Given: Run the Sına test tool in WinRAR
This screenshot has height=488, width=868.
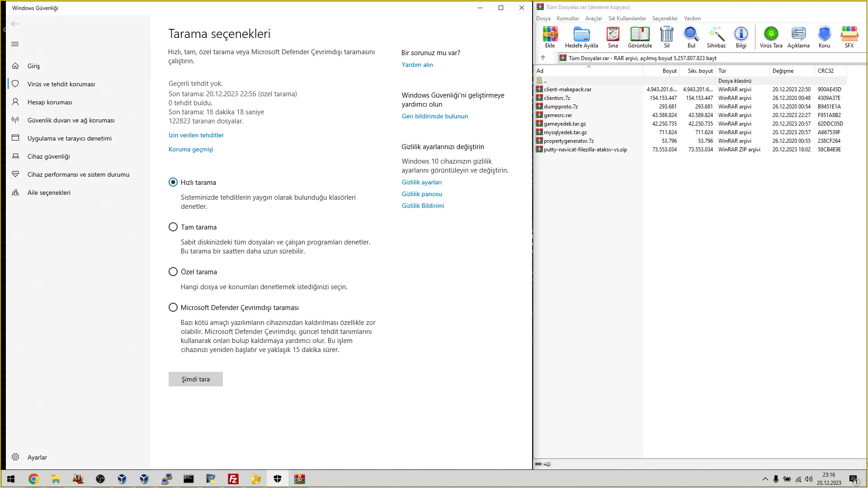Looking at the screenshot, I should [613, 37].
